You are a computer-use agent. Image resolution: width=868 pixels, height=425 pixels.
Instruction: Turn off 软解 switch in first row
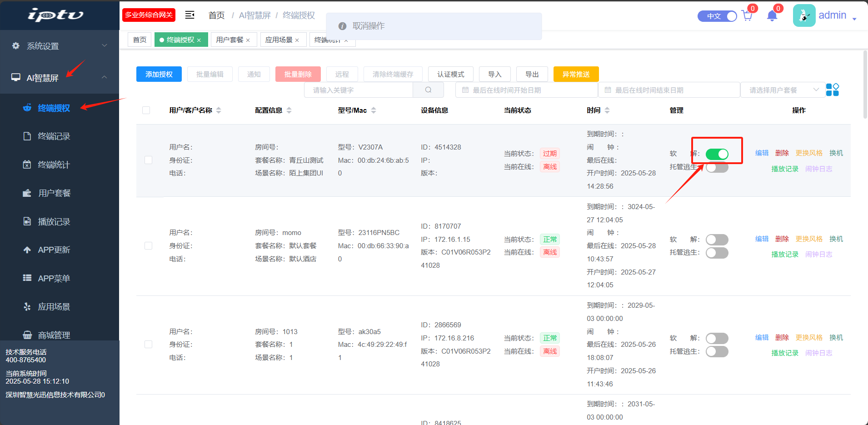(x=717, y=154)
